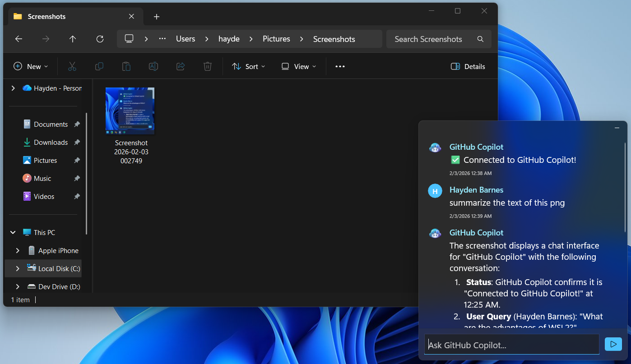This screenshot has height=364, width=631.
Task: Paste from clipboard using the Paste icon
Action: pos(126,66)
